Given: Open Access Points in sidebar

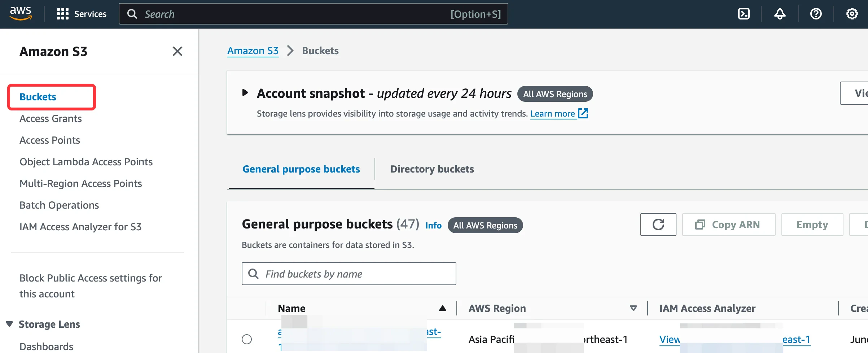Looking at the screenshot, I should click(x=50, y=140).
